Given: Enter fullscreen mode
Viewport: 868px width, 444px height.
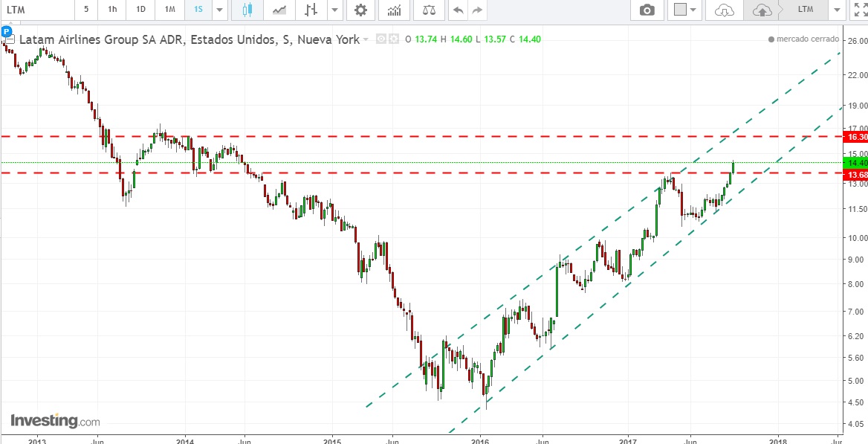Looking at the screenshot, I should coord(861,10).
